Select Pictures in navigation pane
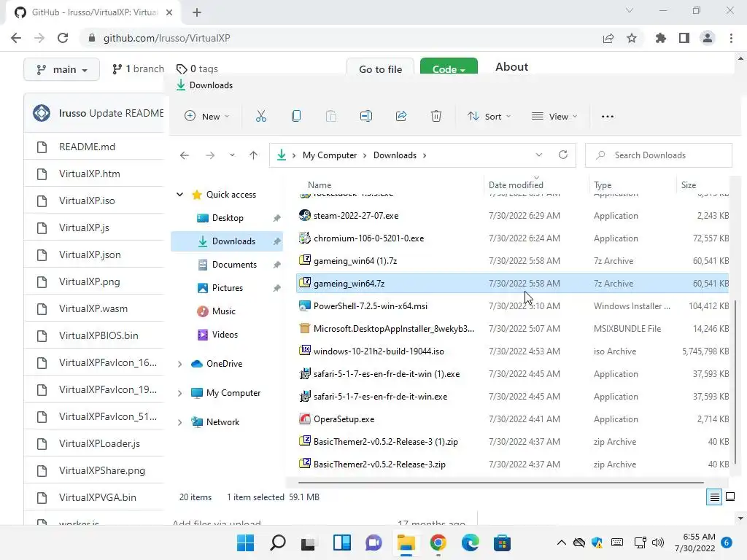Image resolution: width=747 pixels, height=560 pixels. [228, 287]
